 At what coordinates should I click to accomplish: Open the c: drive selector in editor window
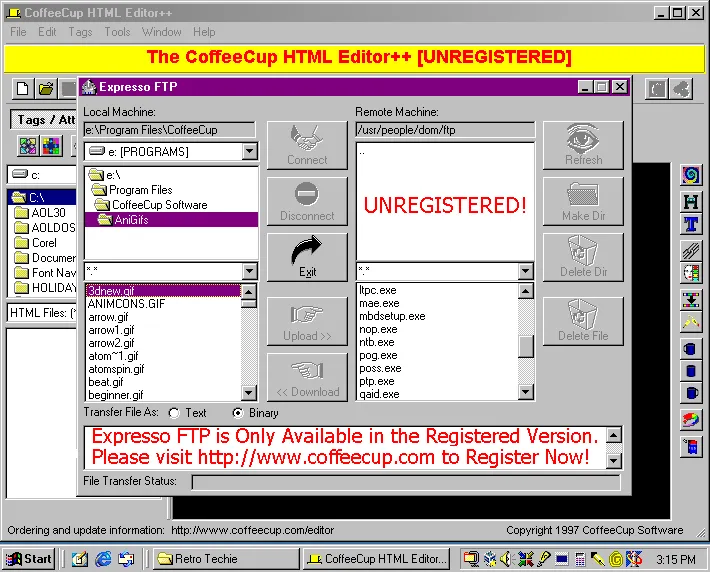[42, 175]
